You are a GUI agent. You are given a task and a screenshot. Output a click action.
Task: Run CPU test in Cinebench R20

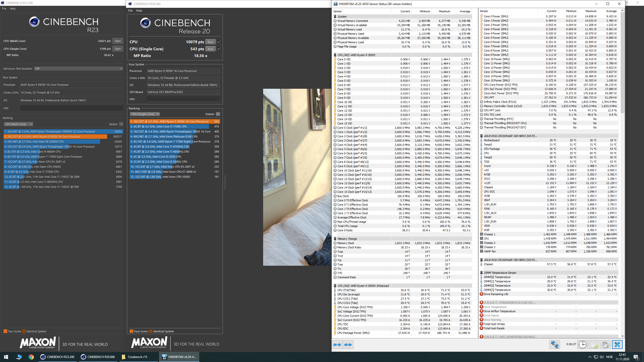tap(211, 42)
